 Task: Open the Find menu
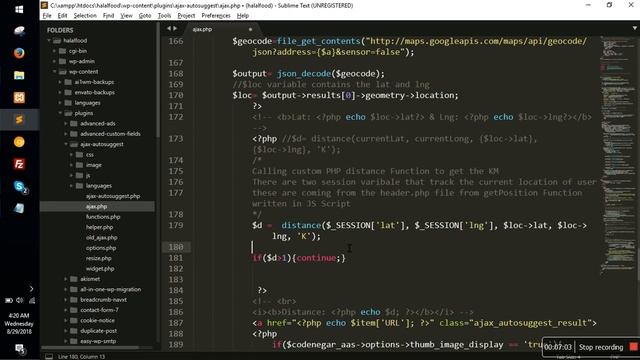[x=108, y=16]
